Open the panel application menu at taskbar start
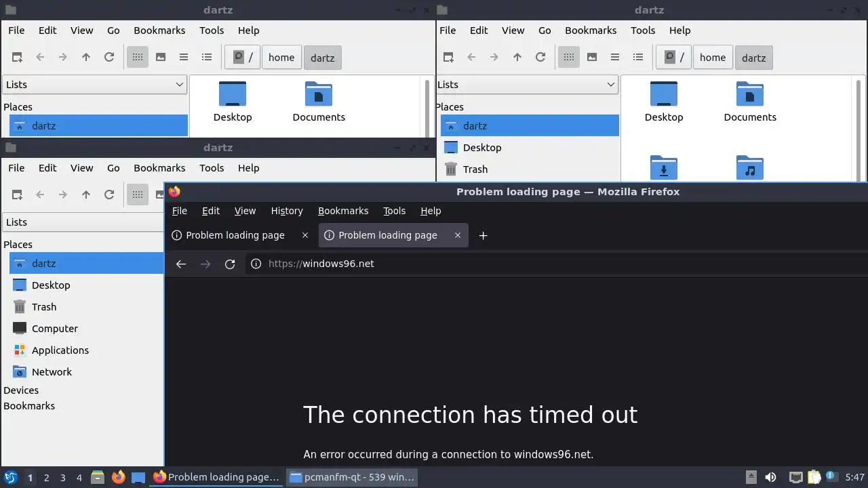Screen dimensions: 868x488 (11, 477)
